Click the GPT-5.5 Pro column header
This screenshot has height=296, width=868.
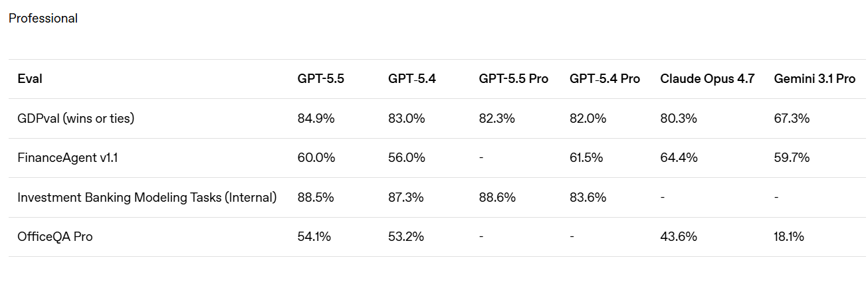513,79
